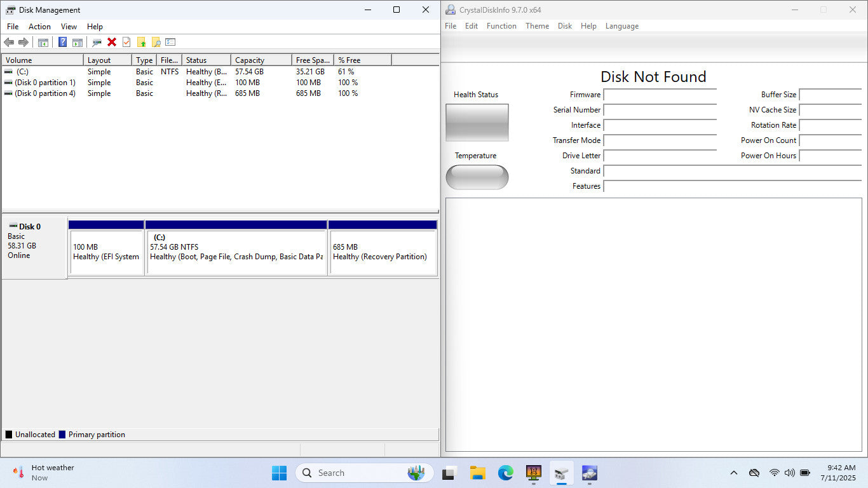Click the Show/Hide Action Pane toolbar icon
The width and height of the screenshot is (868, 488).
[78, 42]
